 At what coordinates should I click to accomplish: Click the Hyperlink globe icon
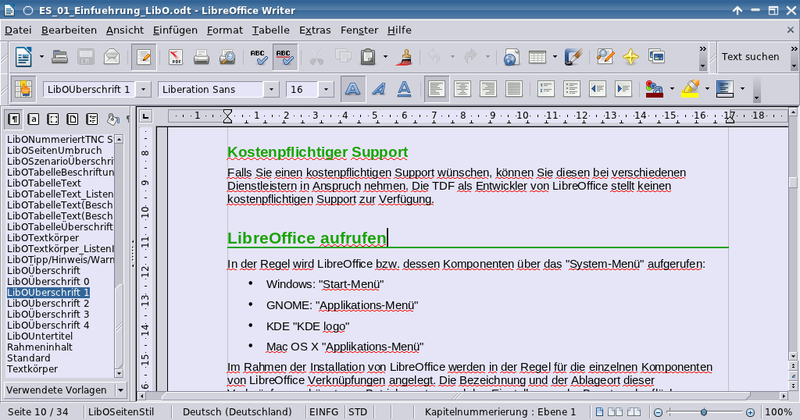click(510, 56)
